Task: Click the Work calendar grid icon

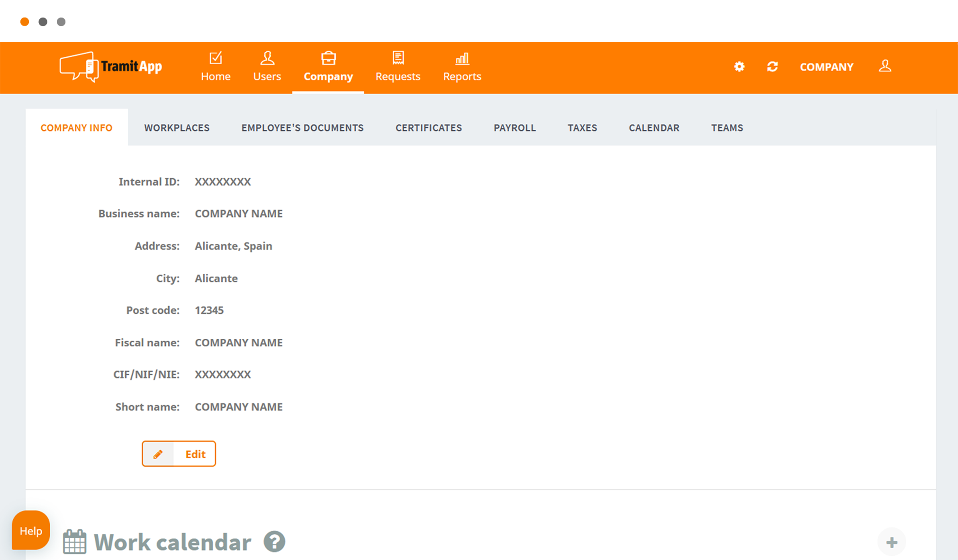Action: [75, 542]
